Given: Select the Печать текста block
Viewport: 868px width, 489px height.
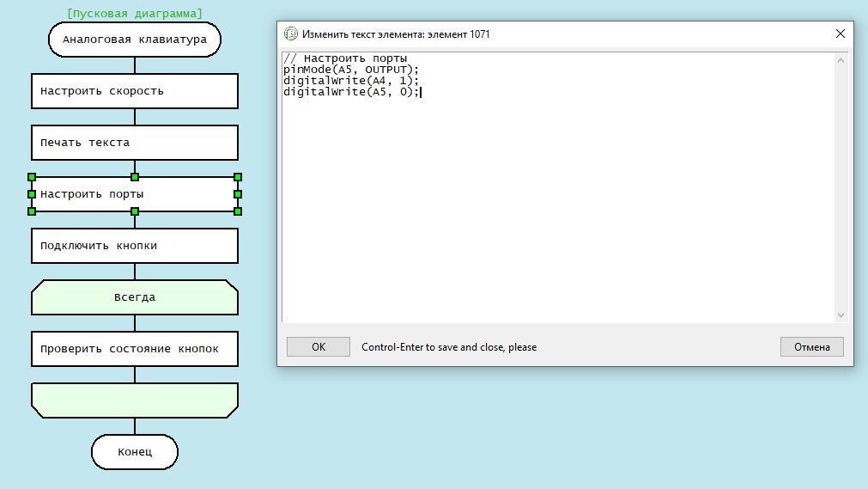Looking at the screenshot, I should click(x=135, y=143).
